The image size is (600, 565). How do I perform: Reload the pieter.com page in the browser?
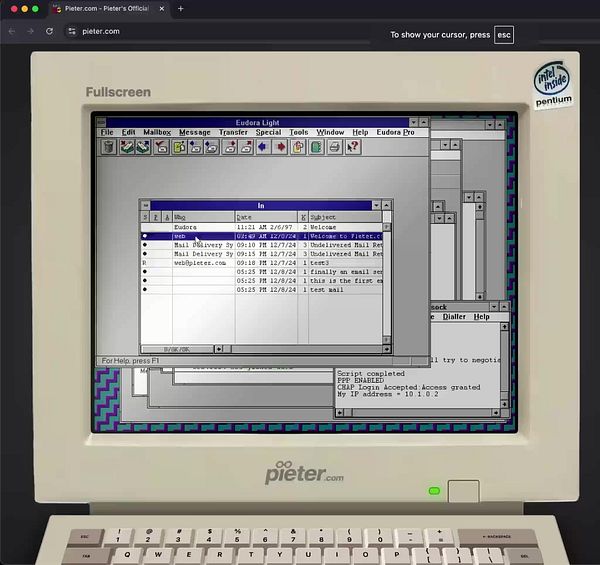click(49, 31)
